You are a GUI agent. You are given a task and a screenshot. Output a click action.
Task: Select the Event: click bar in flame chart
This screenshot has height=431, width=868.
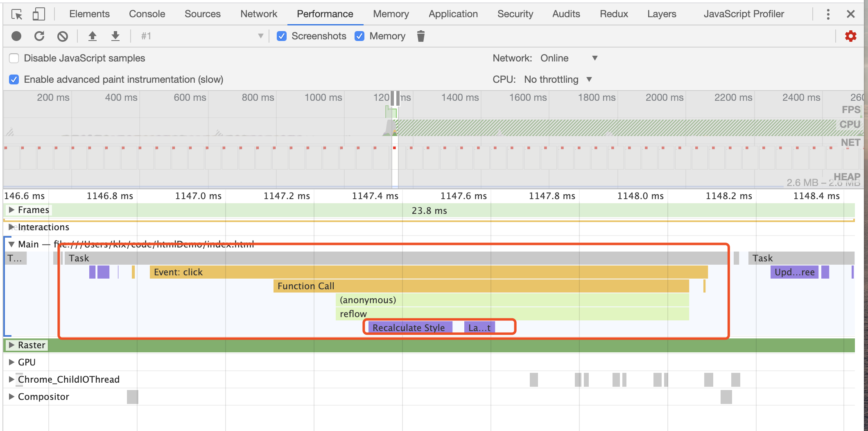pyautogui.click(x=429, y=272)
